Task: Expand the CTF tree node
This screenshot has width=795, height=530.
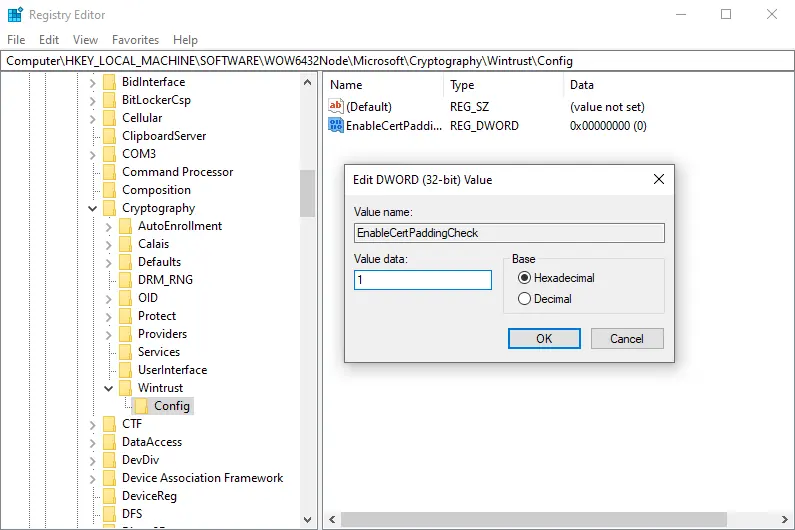Action: point(92,425)
